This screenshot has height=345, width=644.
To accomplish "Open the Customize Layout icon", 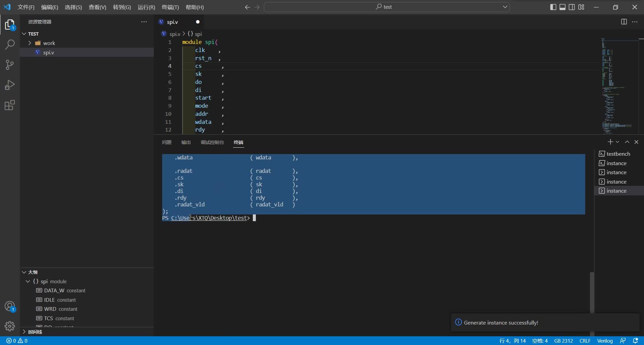I will (x=581, y=7).
